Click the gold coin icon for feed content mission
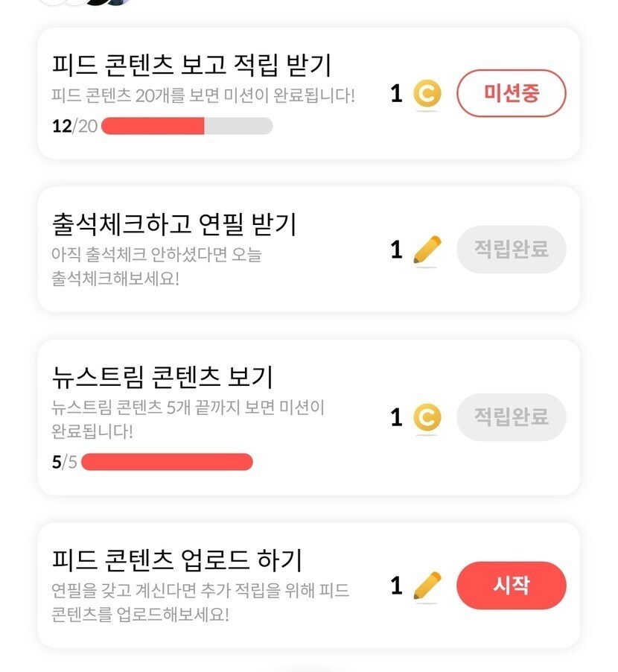Viewport: 618px width, 672px height. coord(427,94)
